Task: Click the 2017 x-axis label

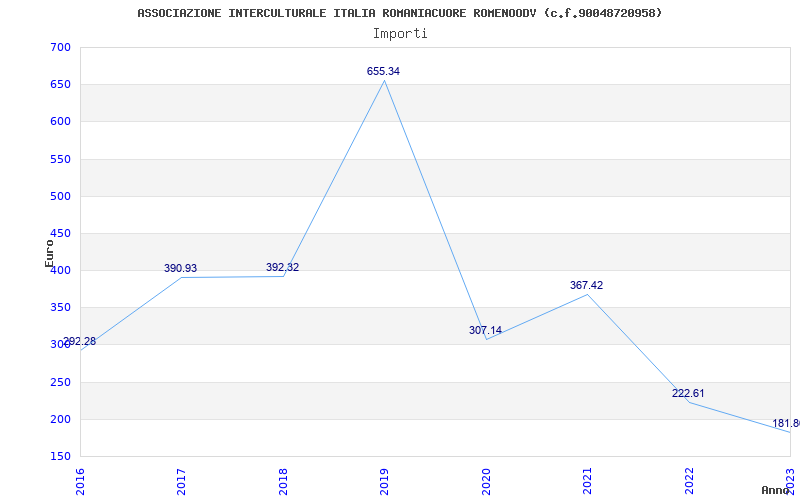Action: coord(181,481)
